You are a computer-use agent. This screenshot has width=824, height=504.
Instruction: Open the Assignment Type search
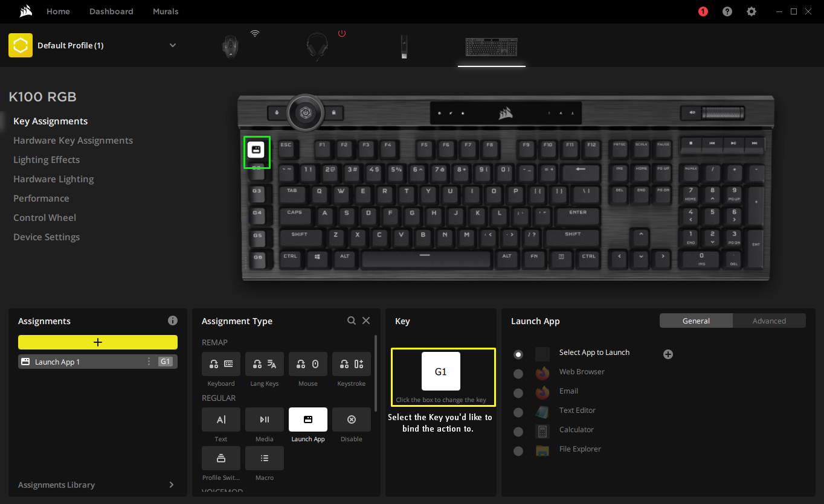click(352, 321)
